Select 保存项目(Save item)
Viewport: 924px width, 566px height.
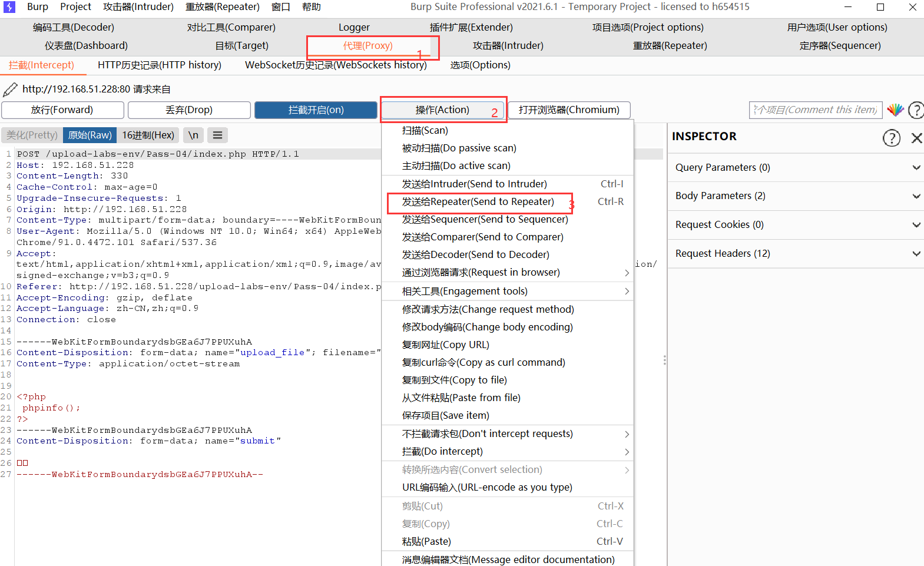coord(508,416)
